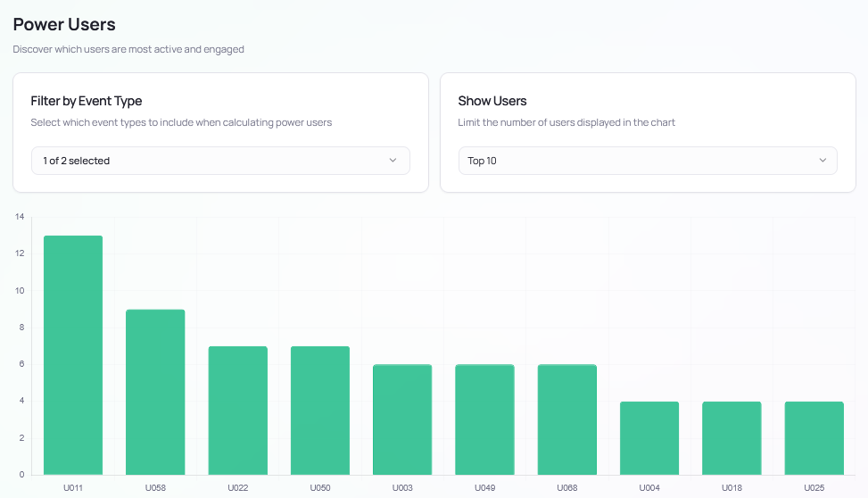868x498 pixels.
Task: Click the 'Filter by Event Type' card title
Action: point(87,101)
